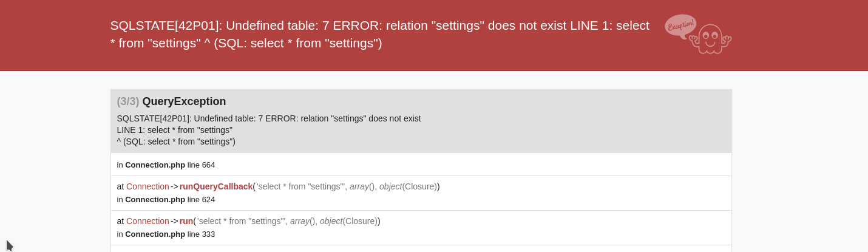This screenshot has height=252, width=868.
Task: Click the 'LINE 1: select * from "settings"' text
Action: (x=175, y=130)
